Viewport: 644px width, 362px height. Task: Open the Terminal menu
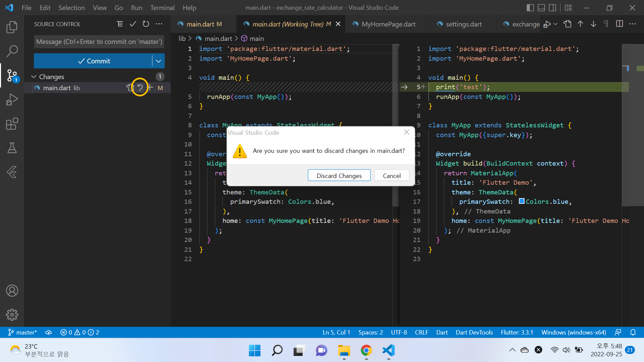pos(162,8)
